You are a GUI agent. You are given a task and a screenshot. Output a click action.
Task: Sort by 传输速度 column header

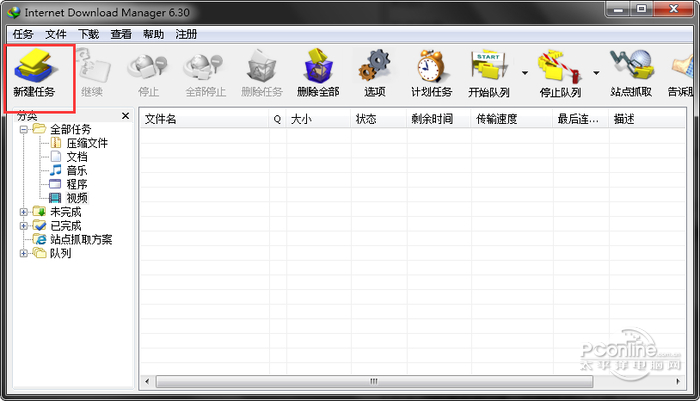click(x=512, y=119)
